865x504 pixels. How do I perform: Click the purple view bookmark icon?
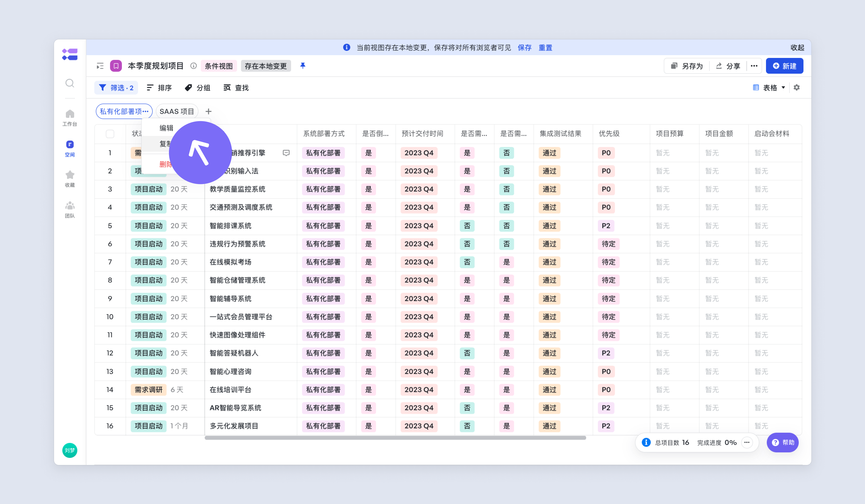(116, 66)
